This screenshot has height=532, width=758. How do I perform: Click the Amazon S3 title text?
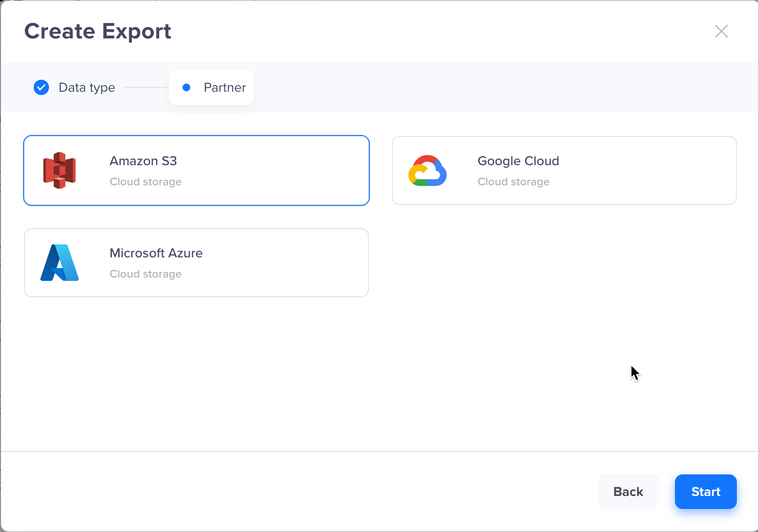(x=143, y=161)
